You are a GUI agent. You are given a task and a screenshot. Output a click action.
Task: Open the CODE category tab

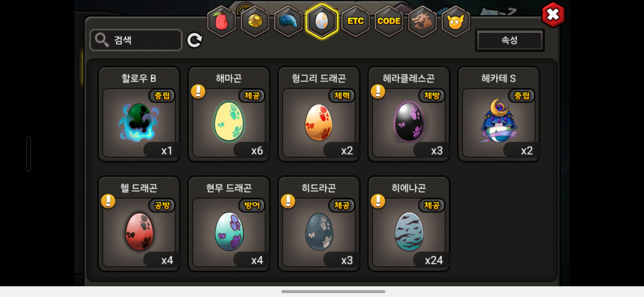click(x=389, y=21)
